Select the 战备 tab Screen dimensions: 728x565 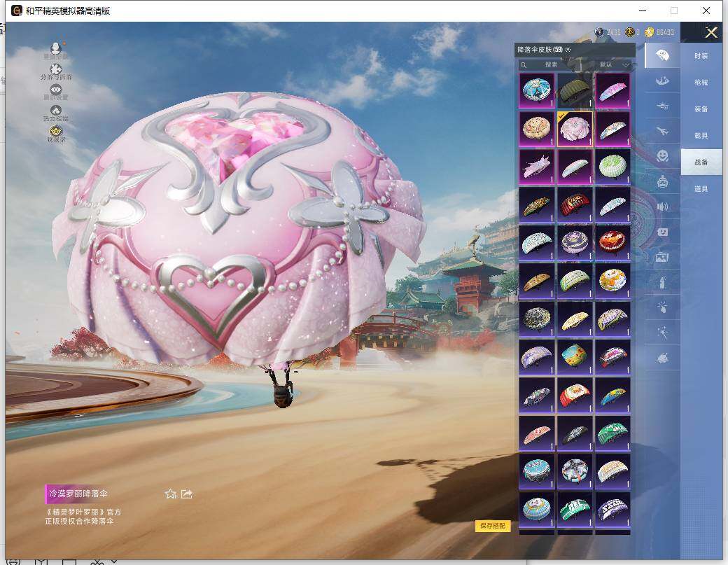(701, 162)
